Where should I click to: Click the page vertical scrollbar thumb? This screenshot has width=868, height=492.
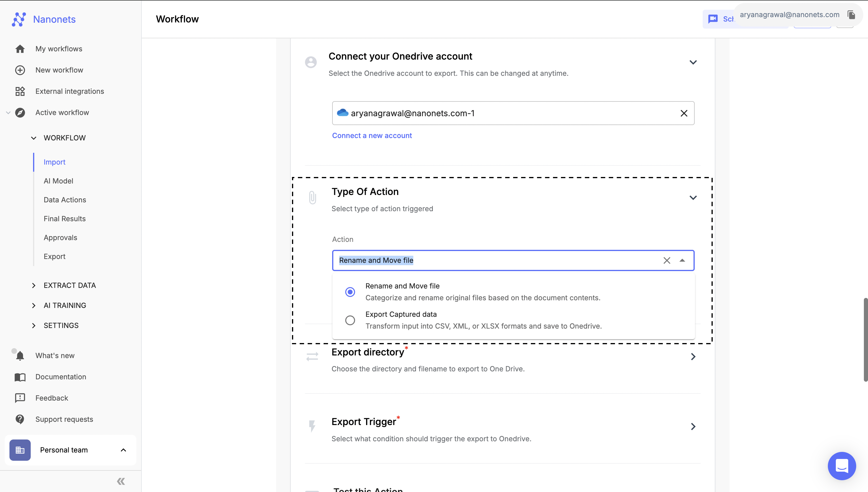coord(865,340)
